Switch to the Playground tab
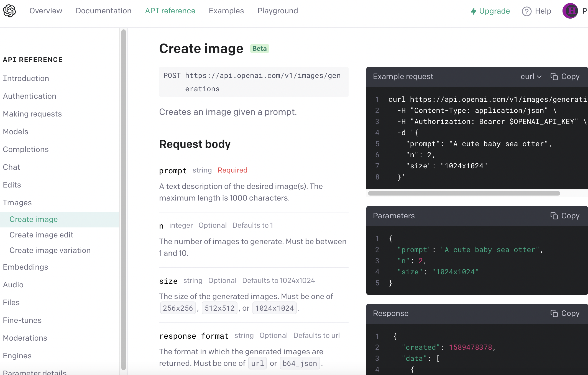 click(278, 11)
